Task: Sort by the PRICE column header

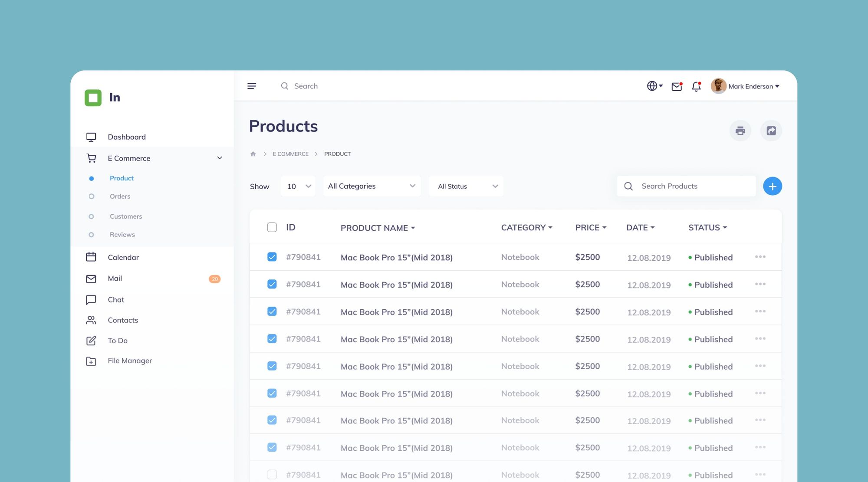Action: click(x=590, y=228)
